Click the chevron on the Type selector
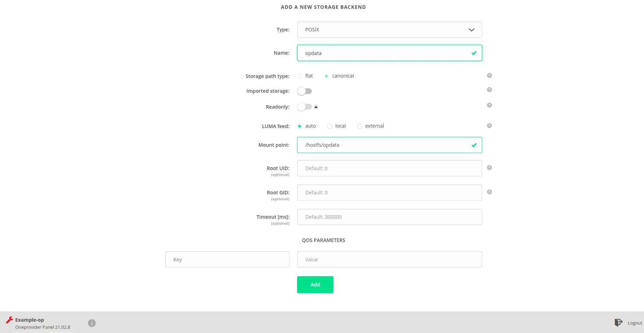The image size is (644, 333). (x=471, y=30)
